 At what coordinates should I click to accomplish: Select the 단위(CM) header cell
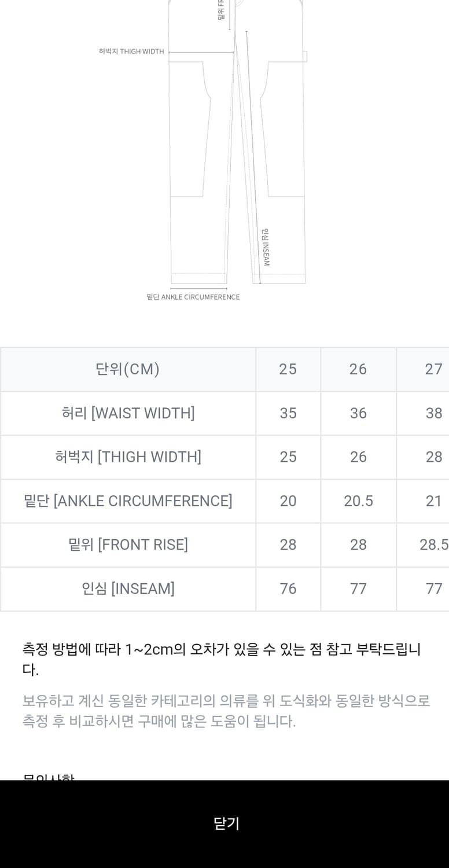tap(127, 369)
